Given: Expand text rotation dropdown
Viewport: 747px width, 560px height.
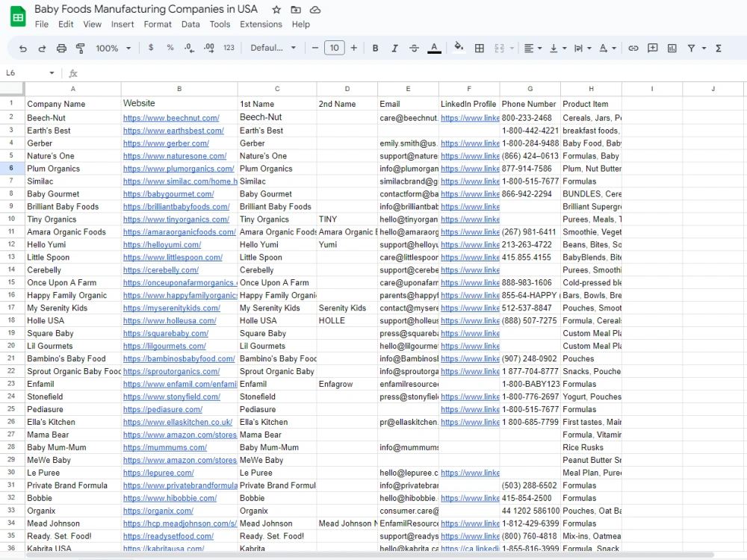Looking at the screenshot, I should (x=614, y=48).
